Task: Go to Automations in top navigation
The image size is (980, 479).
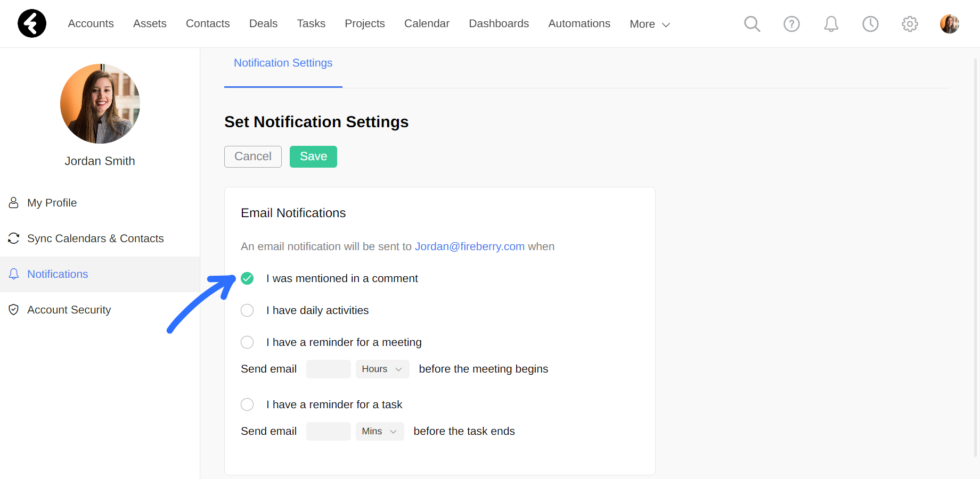Action: pyautogui.click(x=579, y=23)
